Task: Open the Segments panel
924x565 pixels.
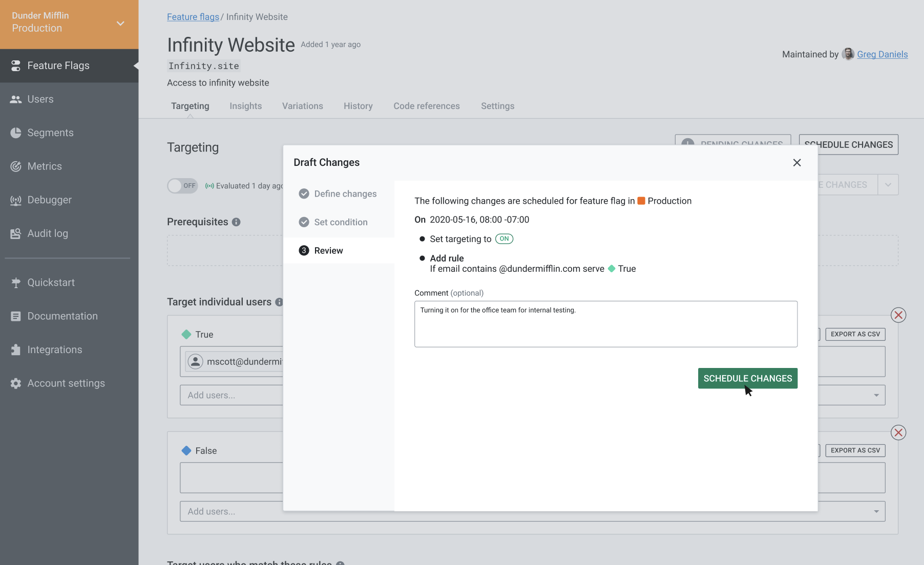Action: click(x=50, y=133)
